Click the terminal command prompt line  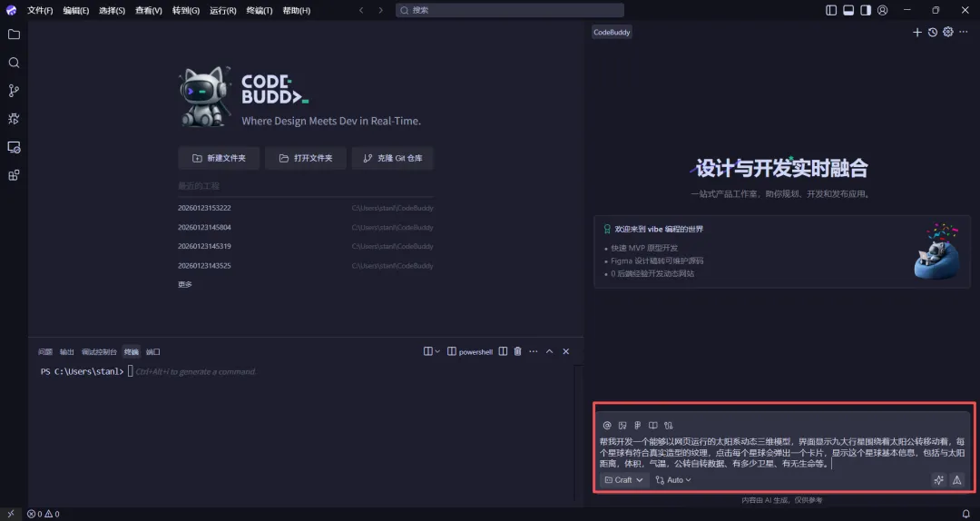[x=149, y=371]
